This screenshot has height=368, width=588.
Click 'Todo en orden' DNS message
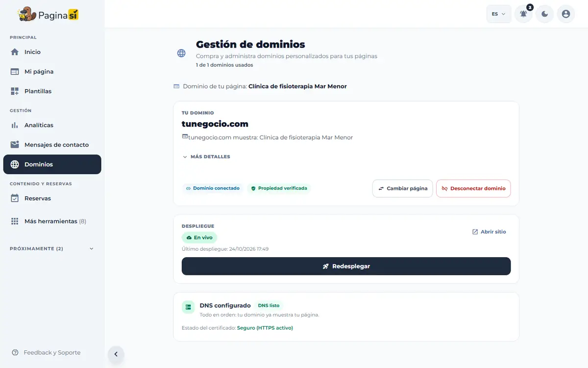pos(259,315)
